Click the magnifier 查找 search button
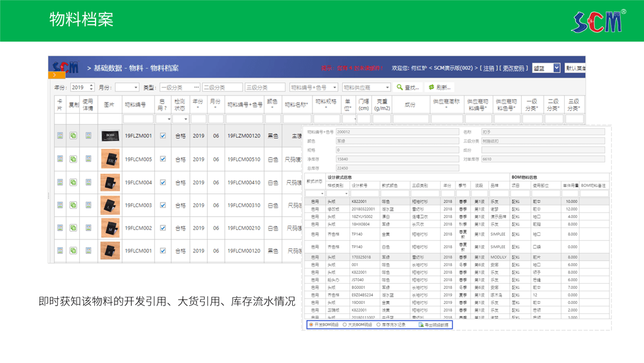This screenshot has height=363, width=644. point(408,88)
